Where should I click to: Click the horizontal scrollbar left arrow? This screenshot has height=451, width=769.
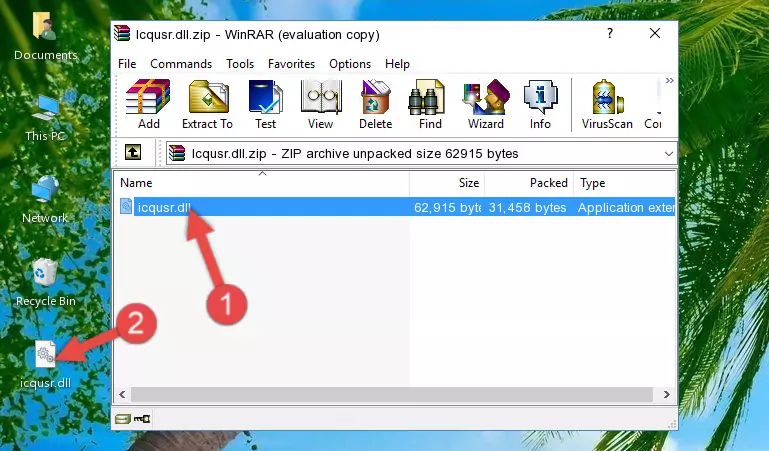click(x=123, y=395)
